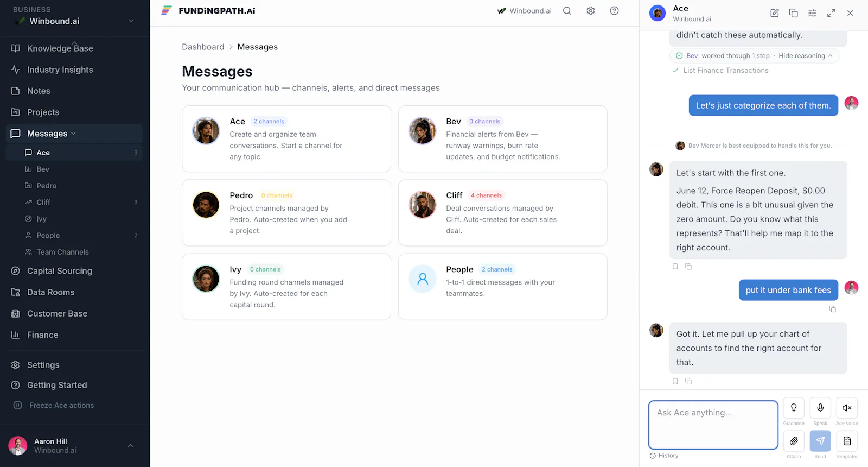This screenshot has height=467, width=868.
Task: Select Bev in Messages submenu
Action: pyautogui.click(x=75, y=169)
